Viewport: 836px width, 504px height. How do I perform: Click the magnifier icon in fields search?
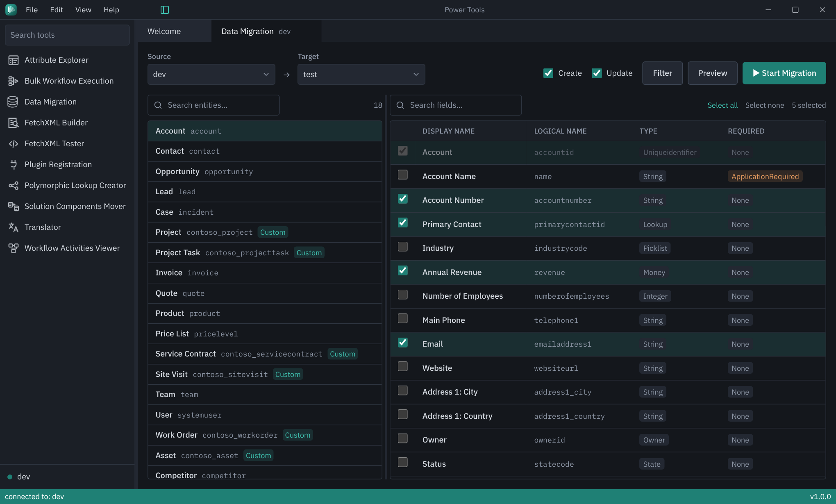(400, 105)
